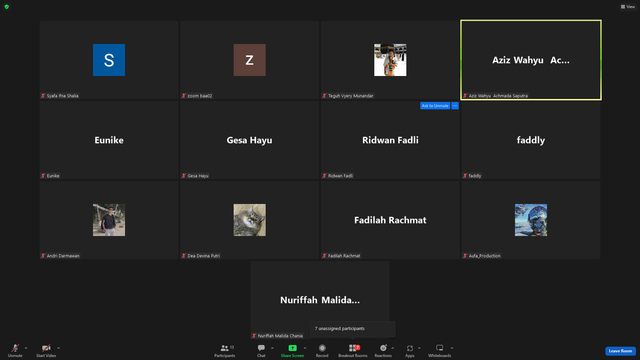
Task: Click Ask to Unmute on Ridwan Fadli
Action: pyautogui.click(x=435, y=106)
